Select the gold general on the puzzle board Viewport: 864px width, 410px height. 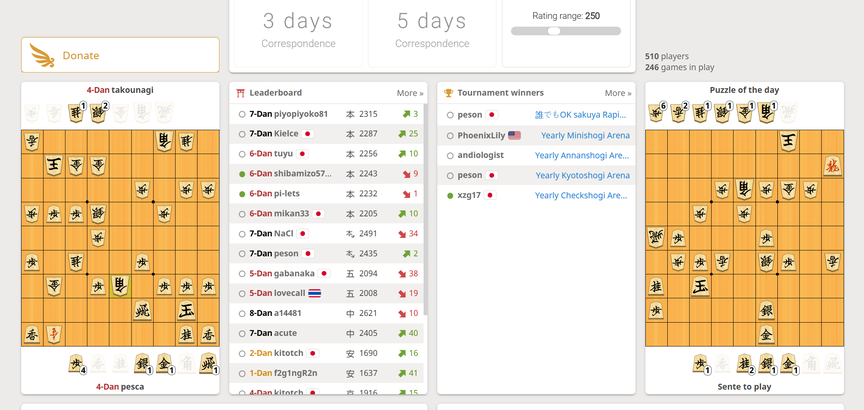[766, 334]
